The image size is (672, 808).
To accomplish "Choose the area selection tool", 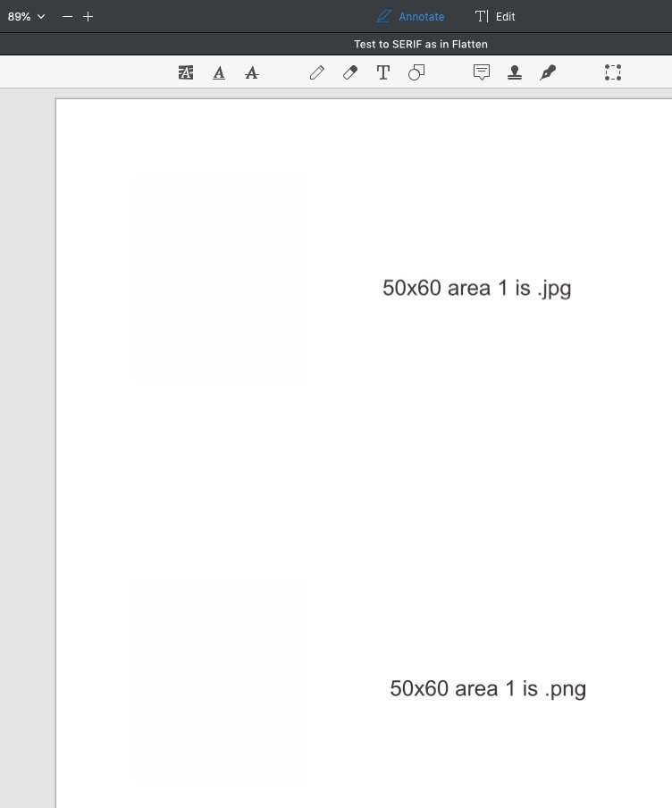I will pyautogui.click(x=613, y=72).
